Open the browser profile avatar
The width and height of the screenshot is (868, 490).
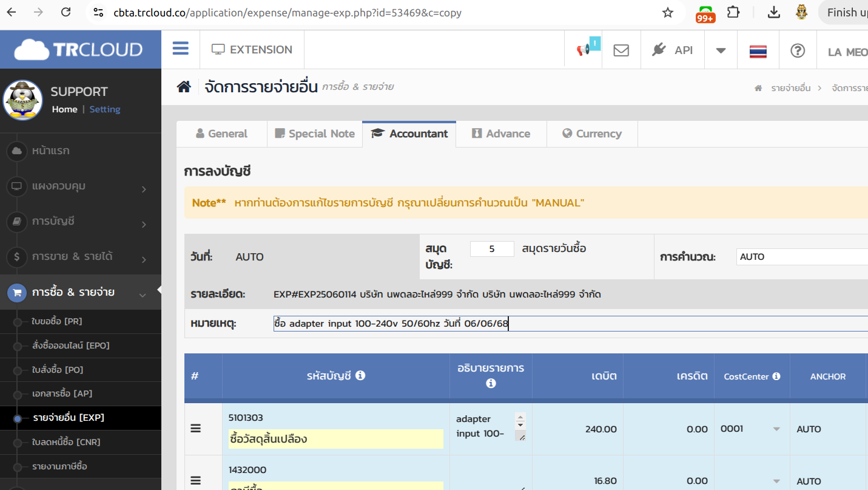point(802,12)
